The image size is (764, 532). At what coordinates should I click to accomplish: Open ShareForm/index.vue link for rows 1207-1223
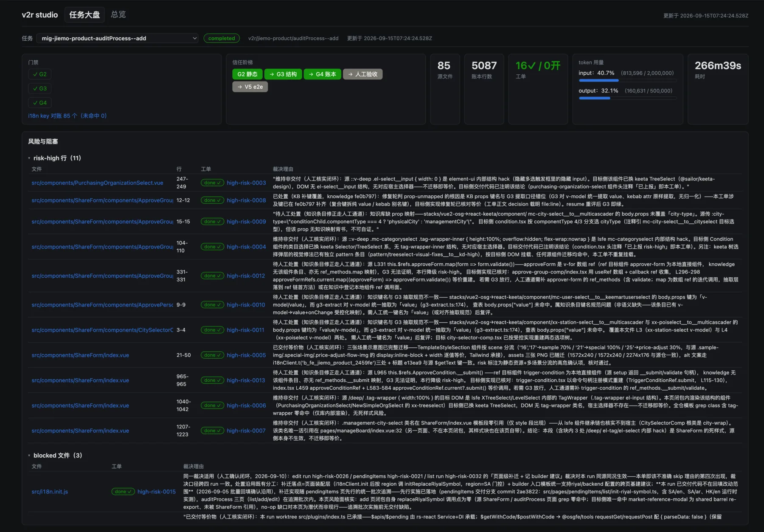click(x=80, y=431)
